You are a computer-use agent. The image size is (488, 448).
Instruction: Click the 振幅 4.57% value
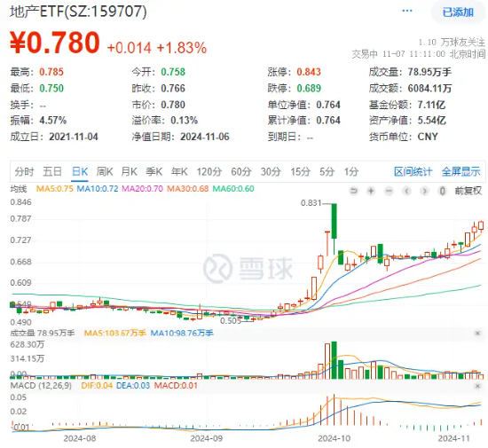52,121
